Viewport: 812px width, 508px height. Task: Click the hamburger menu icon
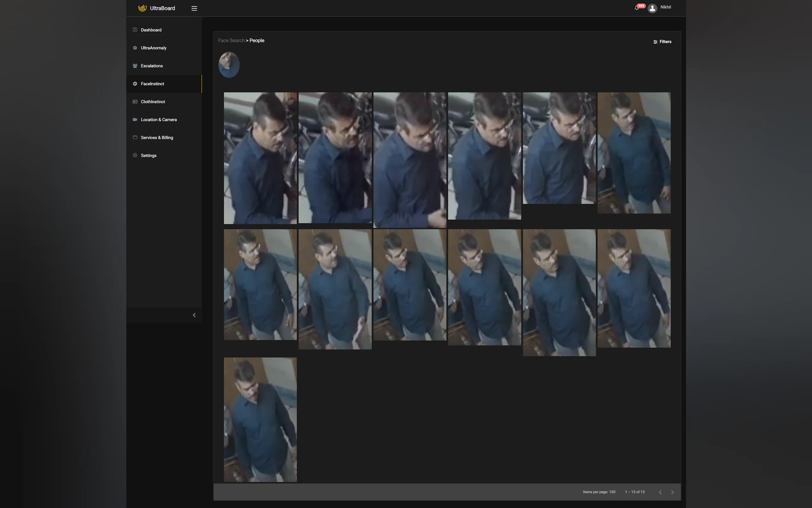tap(194, 8)
